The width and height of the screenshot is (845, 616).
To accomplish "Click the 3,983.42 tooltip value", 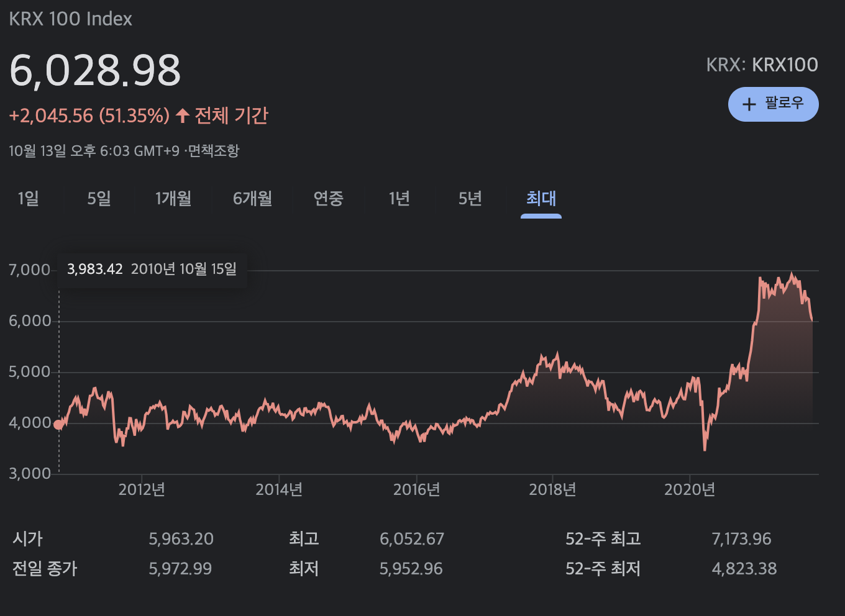I will pos(95,269).
